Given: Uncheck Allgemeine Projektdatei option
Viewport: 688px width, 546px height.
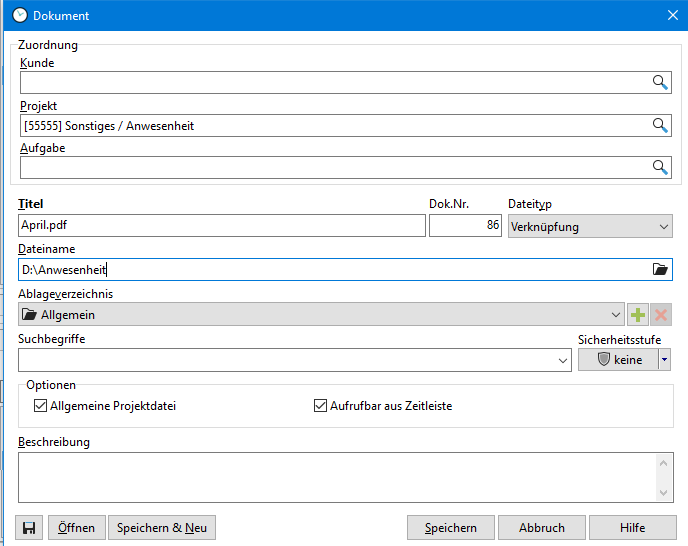Looking at the screenshot, I should 41,406.
